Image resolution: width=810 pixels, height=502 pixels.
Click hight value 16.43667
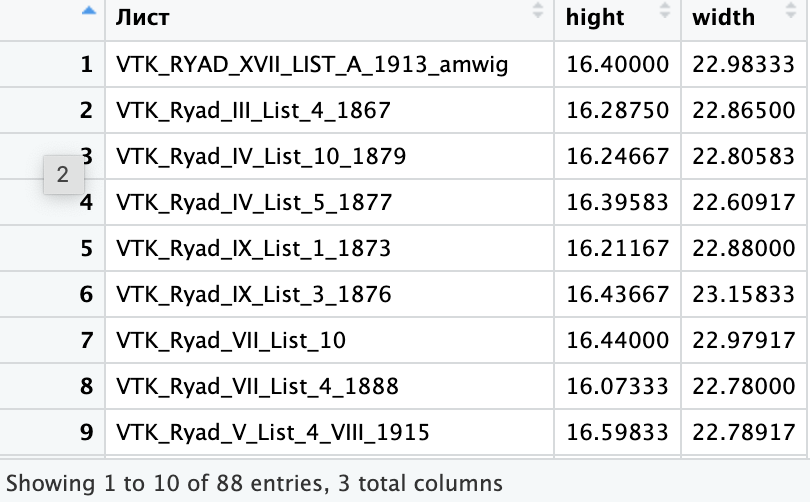[617, 294]
